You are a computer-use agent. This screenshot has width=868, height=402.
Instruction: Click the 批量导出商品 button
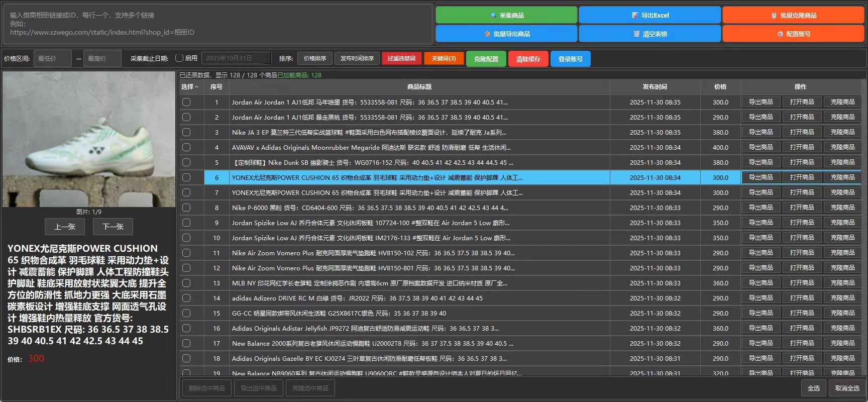[x=506, y=34]
